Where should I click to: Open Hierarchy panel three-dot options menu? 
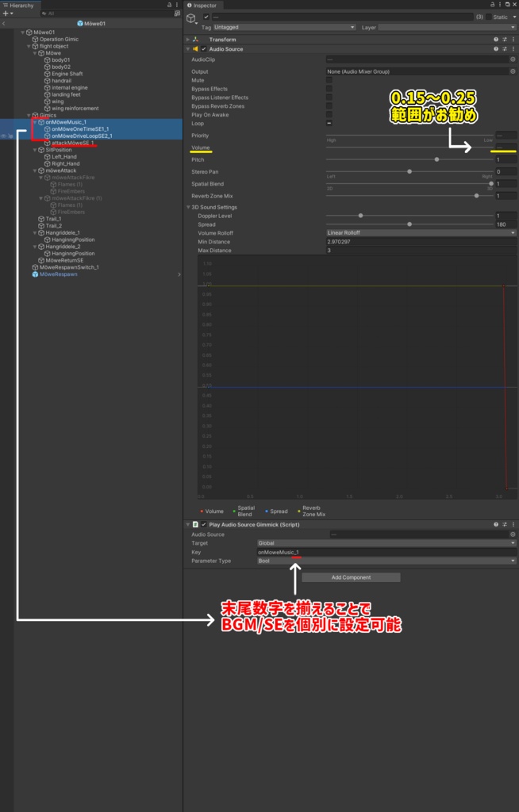click(x=177, y=6)
